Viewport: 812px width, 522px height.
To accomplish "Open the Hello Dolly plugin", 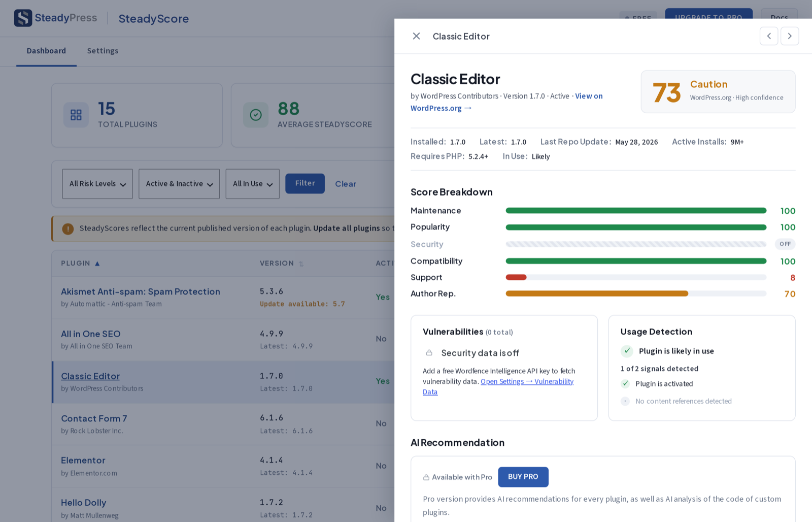I will click(84, 503).
